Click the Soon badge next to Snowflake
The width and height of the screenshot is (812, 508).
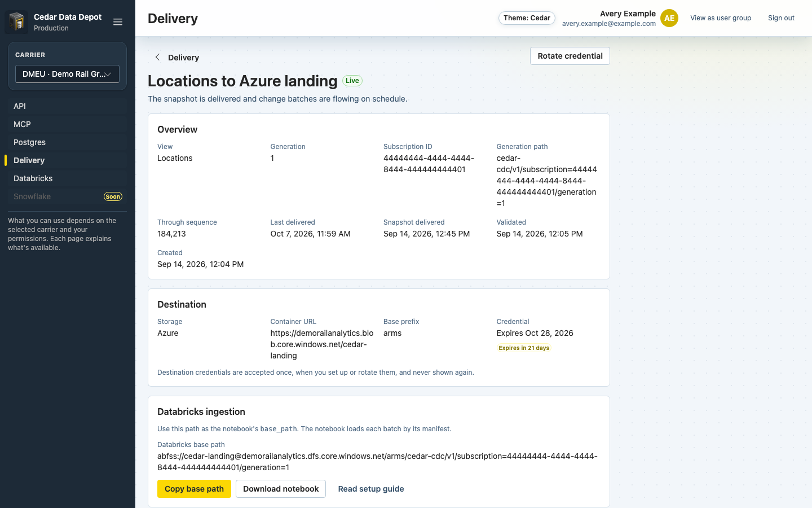(x=113, y=196)
